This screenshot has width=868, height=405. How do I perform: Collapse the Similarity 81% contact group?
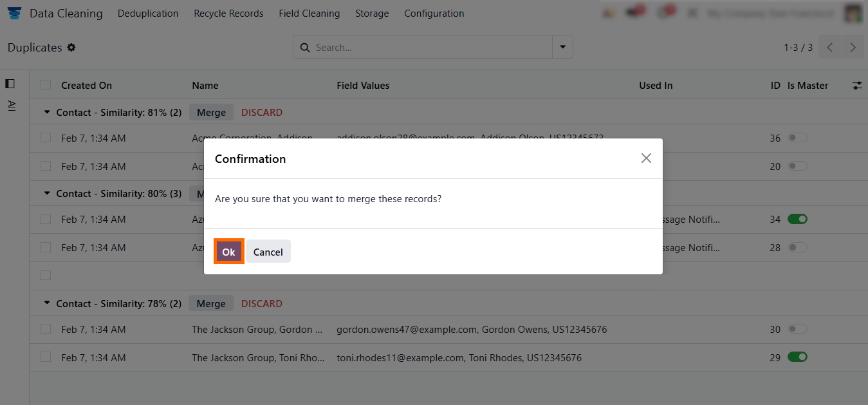click(x=47, y=112)
